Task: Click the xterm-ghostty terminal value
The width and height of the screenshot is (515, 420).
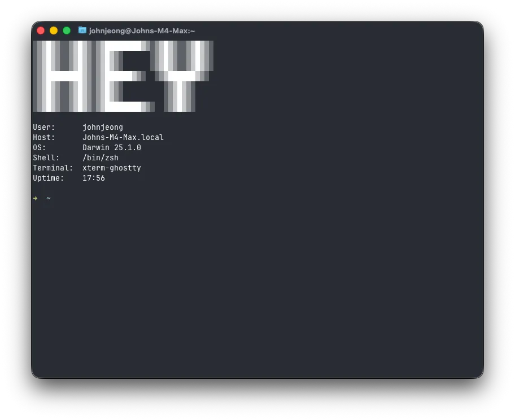Action: (111, 168)
